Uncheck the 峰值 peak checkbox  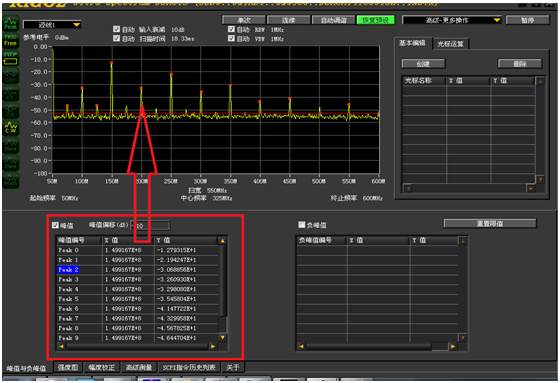click(55, 225)
